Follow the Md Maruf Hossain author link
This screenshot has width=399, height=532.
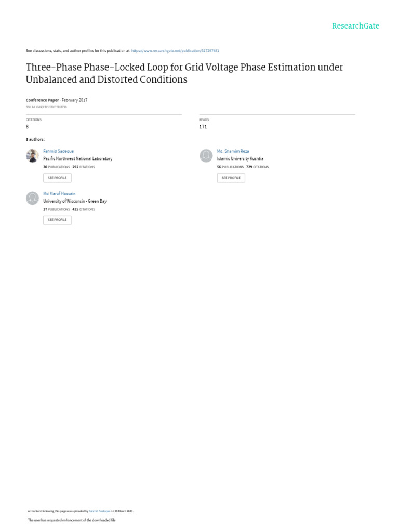tap(59, 193)
